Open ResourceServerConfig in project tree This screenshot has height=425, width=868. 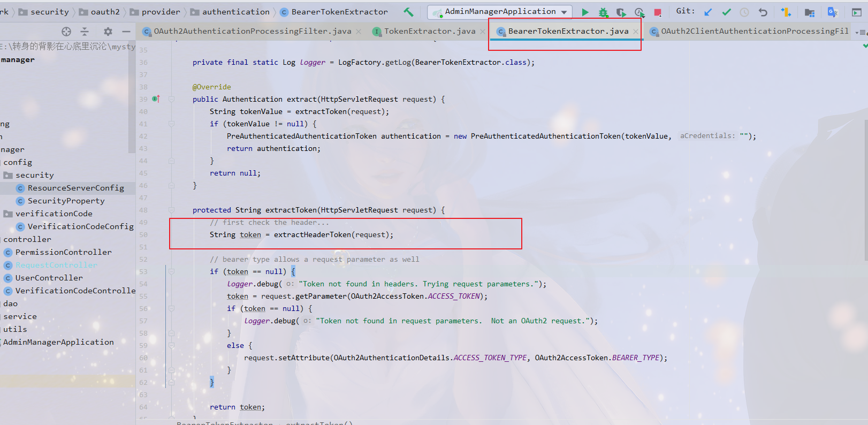(x=75, y=188)
